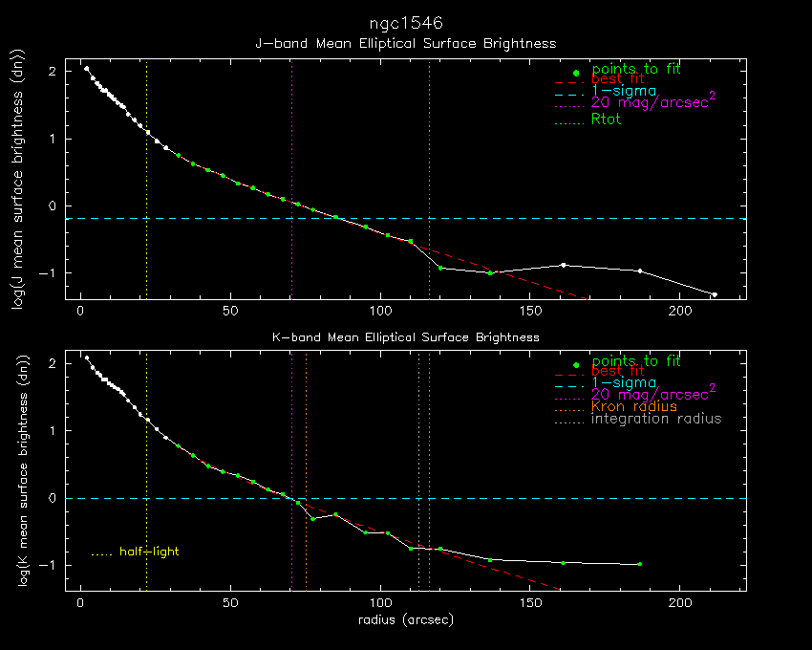Click the yellow 'half-light' label
The image size is (812, 650).
[x=149, y=551]
